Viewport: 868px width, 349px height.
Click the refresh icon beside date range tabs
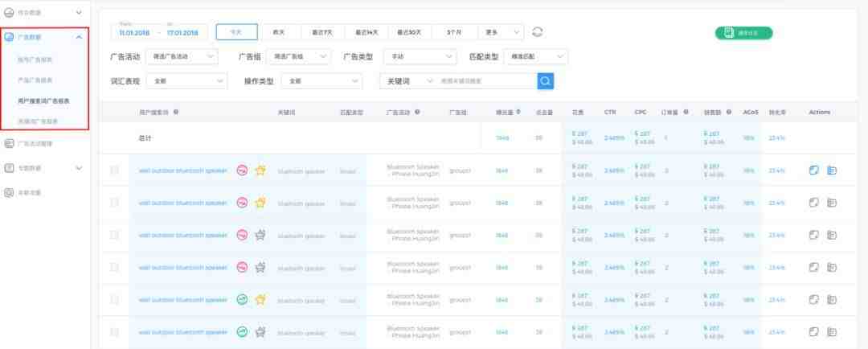[538, 32]
